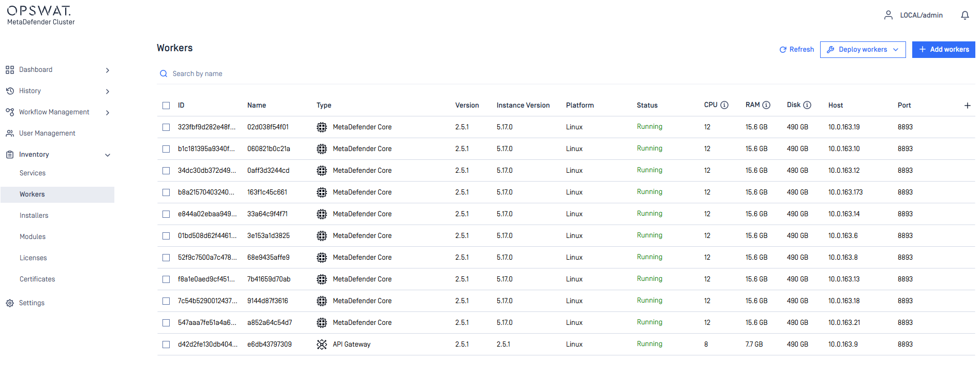Refresh the workers list
Viewport: 980px width, 388px height.
(x=796, y=50)
